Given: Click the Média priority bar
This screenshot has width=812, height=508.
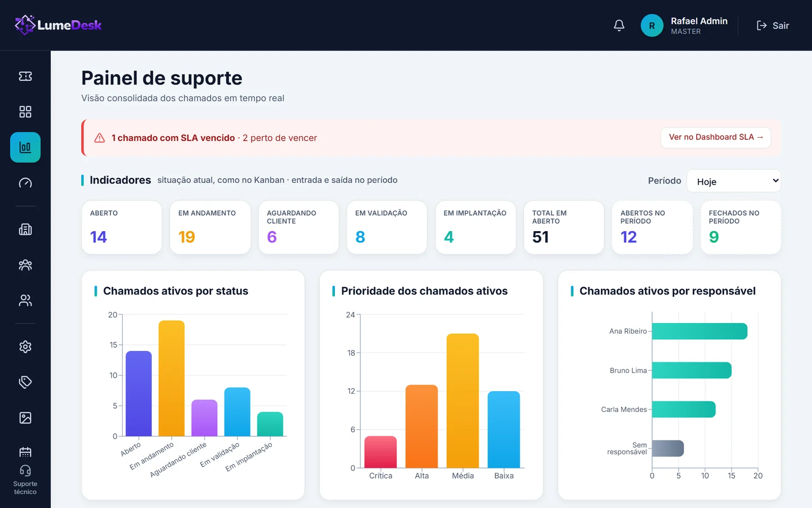Looking at the screenshot, I should coord(463,400).
